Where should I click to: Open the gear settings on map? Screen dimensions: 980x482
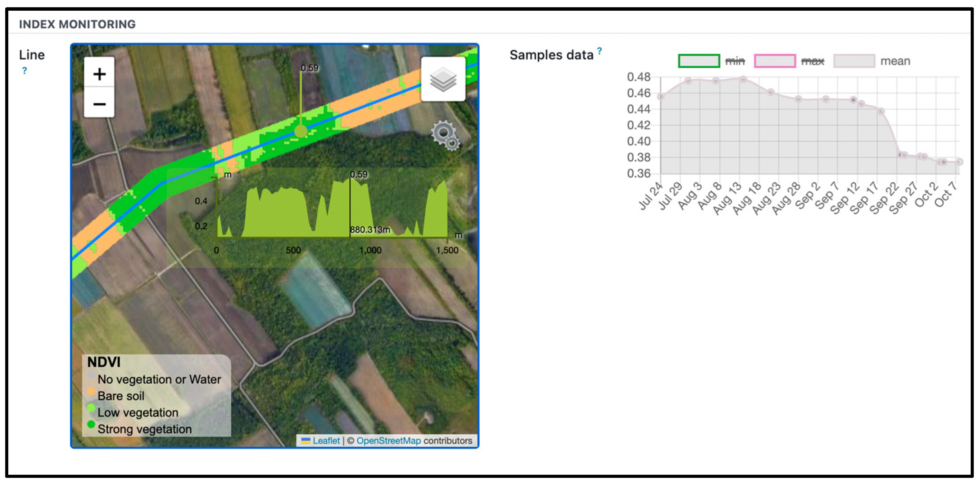[445, 135]
